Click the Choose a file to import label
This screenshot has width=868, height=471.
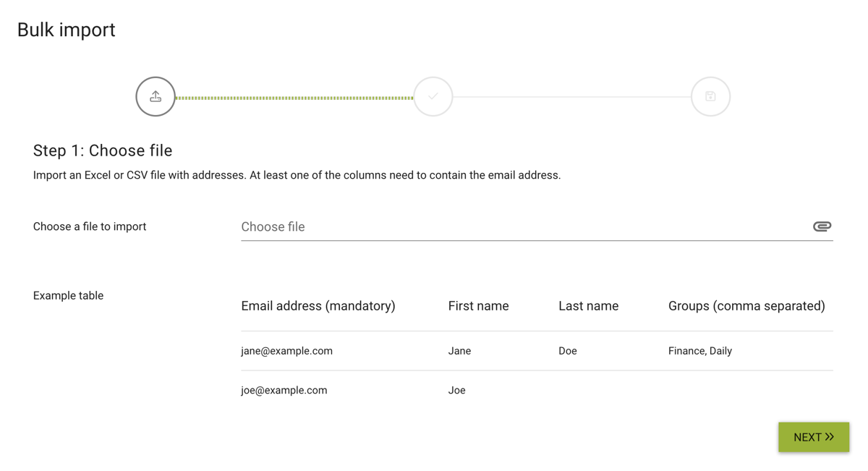(x=90, y=226)
